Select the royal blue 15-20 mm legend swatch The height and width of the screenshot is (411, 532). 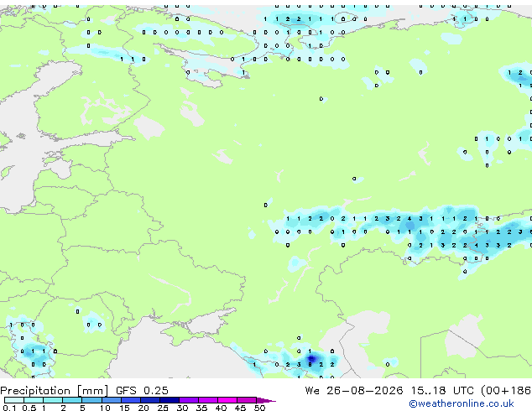click(131, 400)
